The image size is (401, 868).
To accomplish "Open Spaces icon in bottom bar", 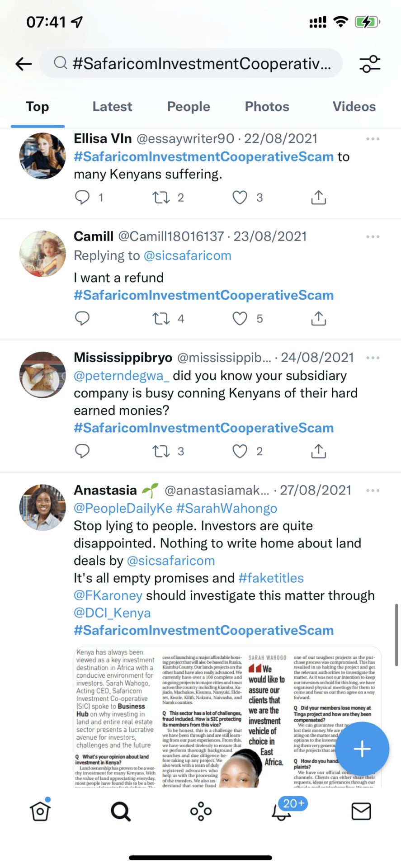I will [201, 811].
